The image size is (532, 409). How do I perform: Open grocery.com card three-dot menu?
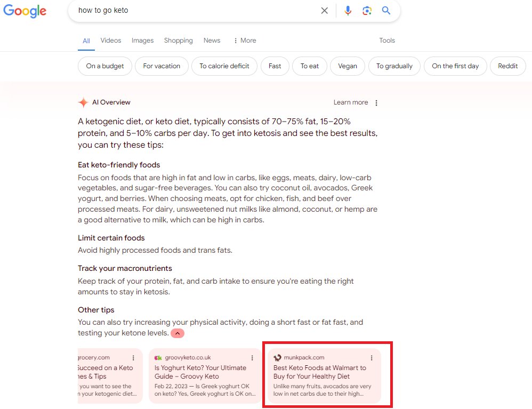coord(133,358)
